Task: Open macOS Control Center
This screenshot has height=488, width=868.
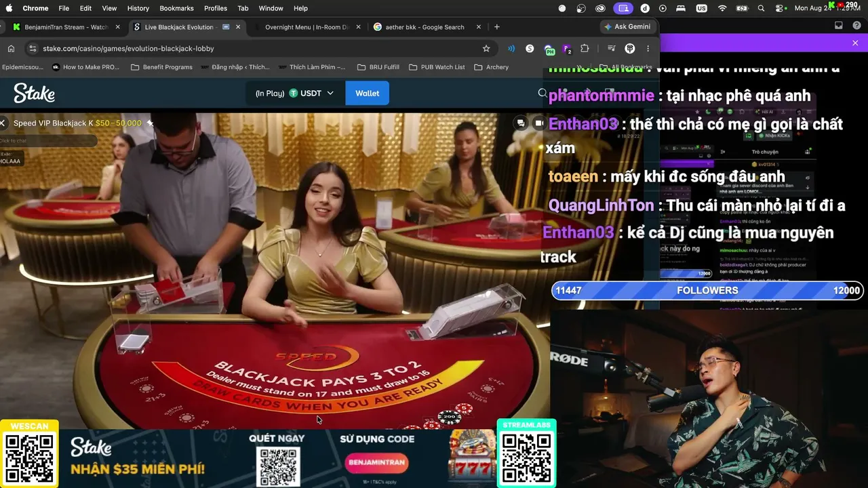Action: [780, 8]
